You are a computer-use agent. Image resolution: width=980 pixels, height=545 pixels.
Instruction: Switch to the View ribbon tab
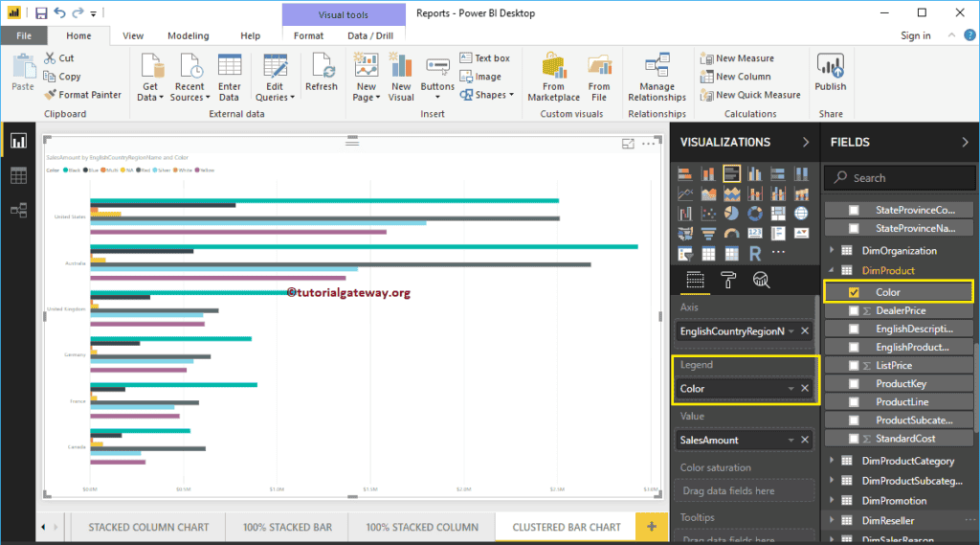pos(132,35)
